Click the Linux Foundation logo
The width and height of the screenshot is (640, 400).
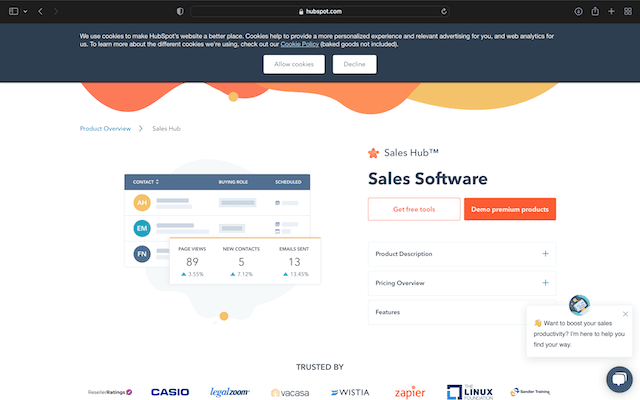470,392
